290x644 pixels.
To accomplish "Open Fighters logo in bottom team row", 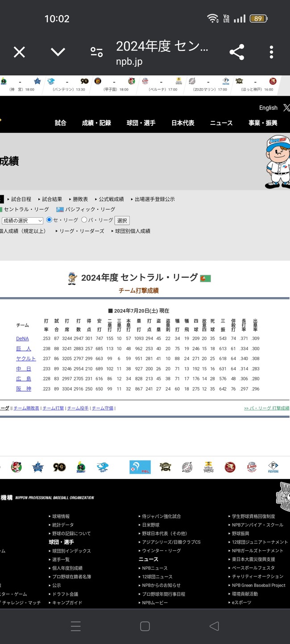I will click(x=273, y=467).
